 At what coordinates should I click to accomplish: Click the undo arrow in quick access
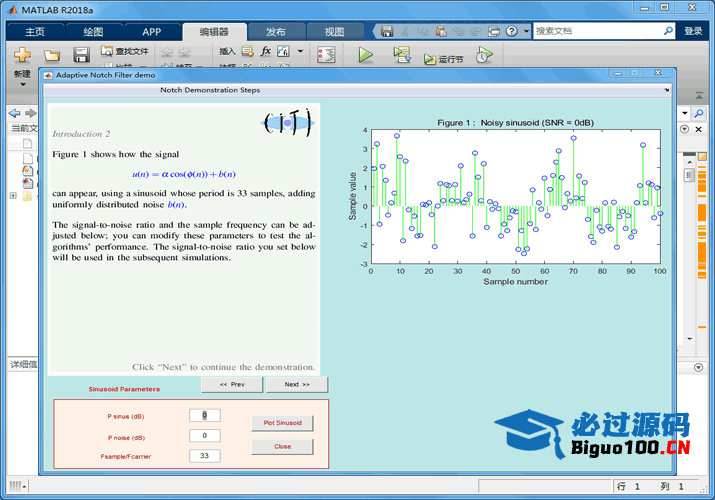tap(458, 31)
